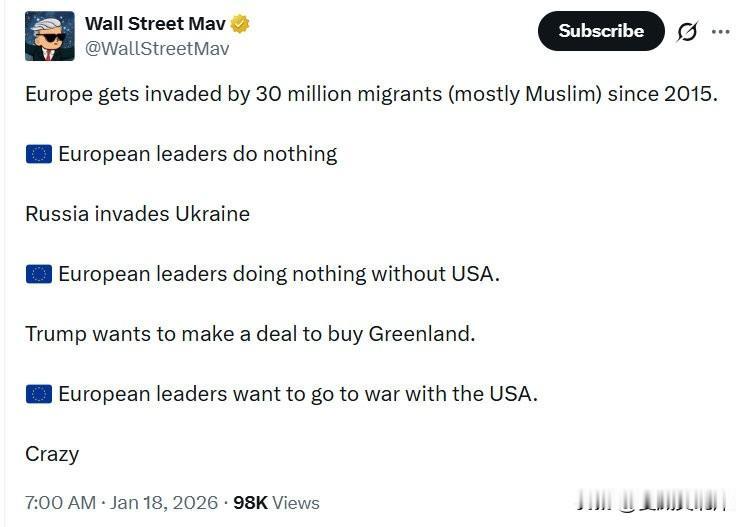This screenshot has height=527, width=747.
Task: Click the word "Crazy" in the post
Action: [x=52, y=454]
